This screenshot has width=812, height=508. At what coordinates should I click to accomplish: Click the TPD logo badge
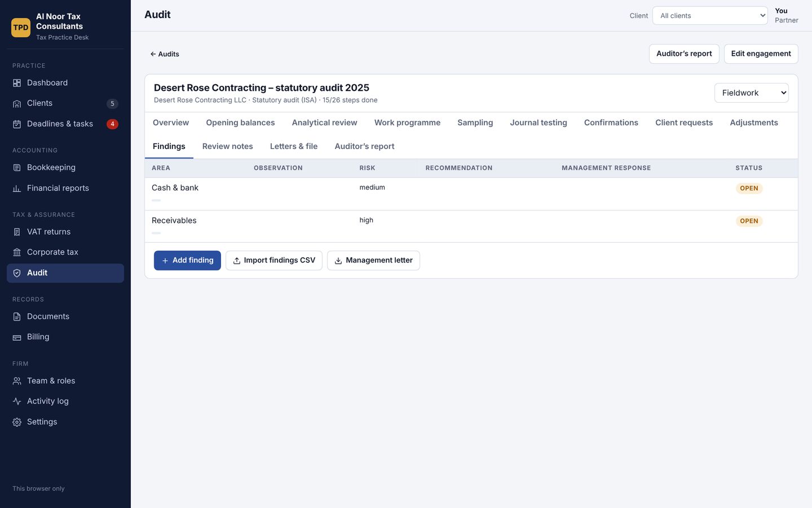21,27
